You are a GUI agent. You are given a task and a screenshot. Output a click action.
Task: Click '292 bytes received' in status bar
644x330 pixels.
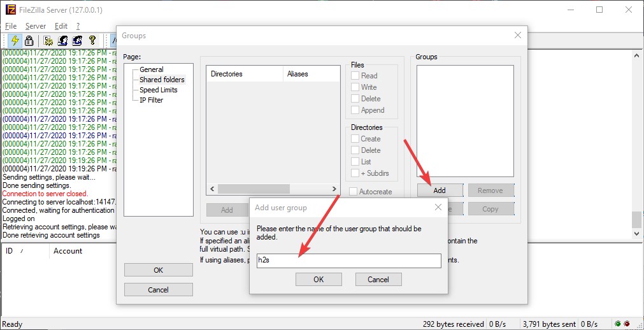pos(454,324)
